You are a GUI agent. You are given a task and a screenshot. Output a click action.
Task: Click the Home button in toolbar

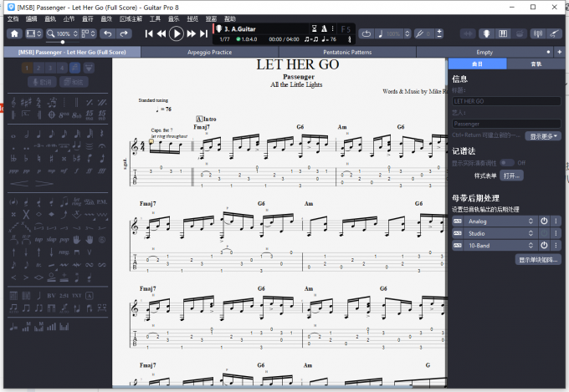[14, 33]
